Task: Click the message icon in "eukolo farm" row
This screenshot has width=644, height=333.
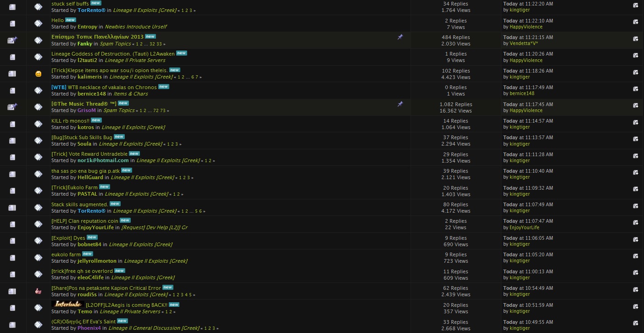Action: tap(39, 258)
